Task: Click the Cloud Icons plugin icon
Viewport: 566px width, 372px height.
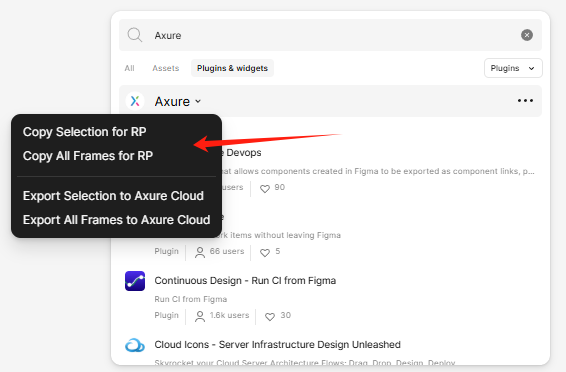Action: pyautogui.click(x=135, y=345)
